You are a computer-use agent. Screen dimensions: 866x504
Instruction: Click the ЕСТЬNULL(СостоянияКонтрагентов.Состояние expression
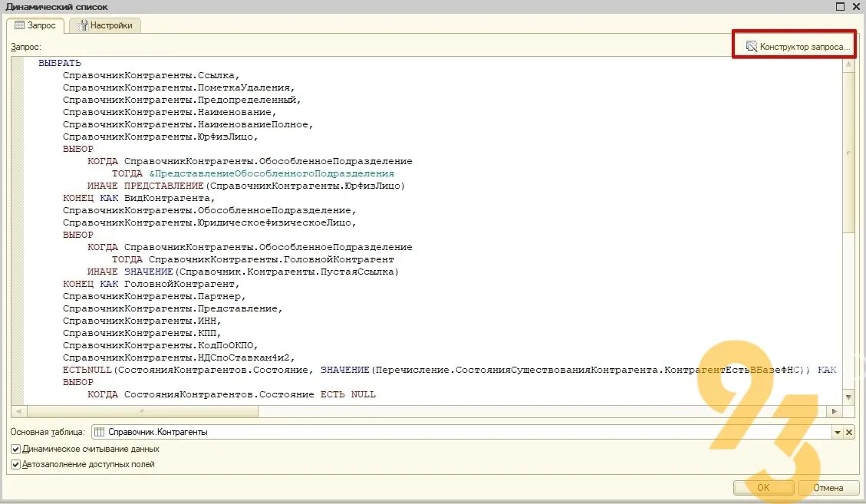tap(188, 370)
